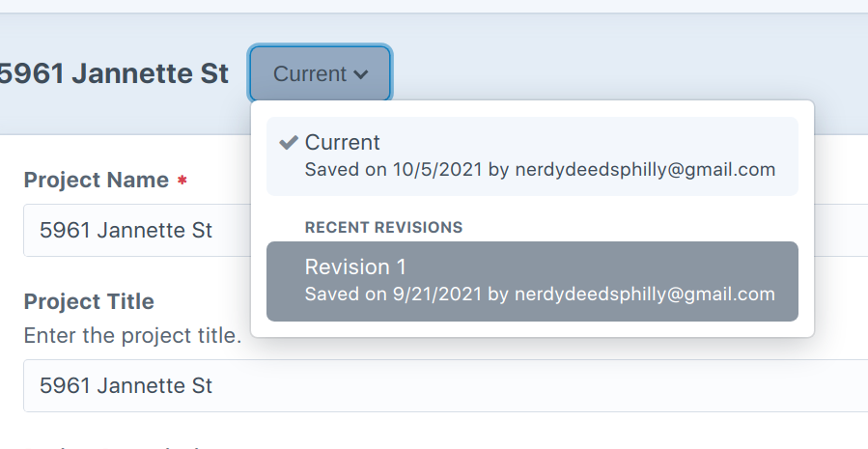Click the 'Enter the project title.' helper text
The height and width of the screenshot is (449, 868).
pos(132,336)
